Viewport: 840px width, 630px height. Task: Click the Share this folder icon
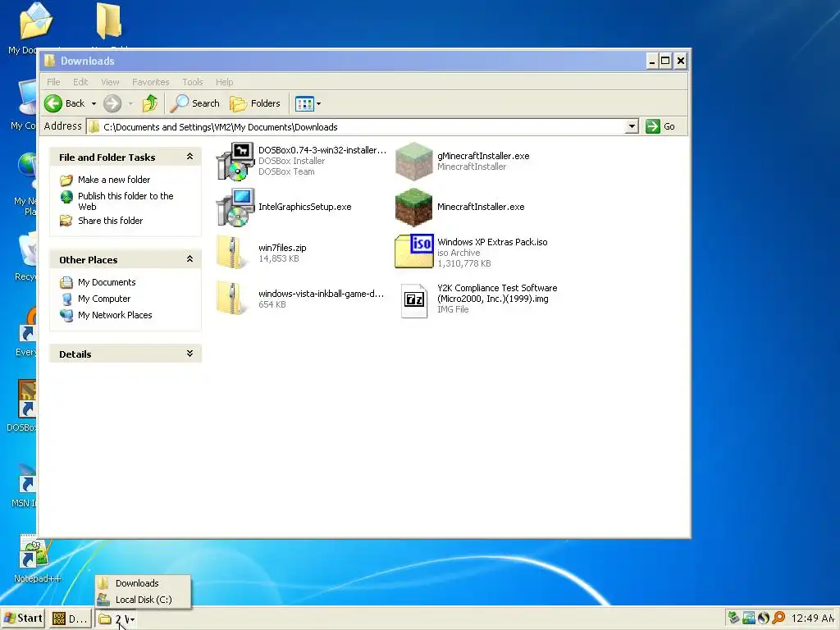tap(66, 221)
